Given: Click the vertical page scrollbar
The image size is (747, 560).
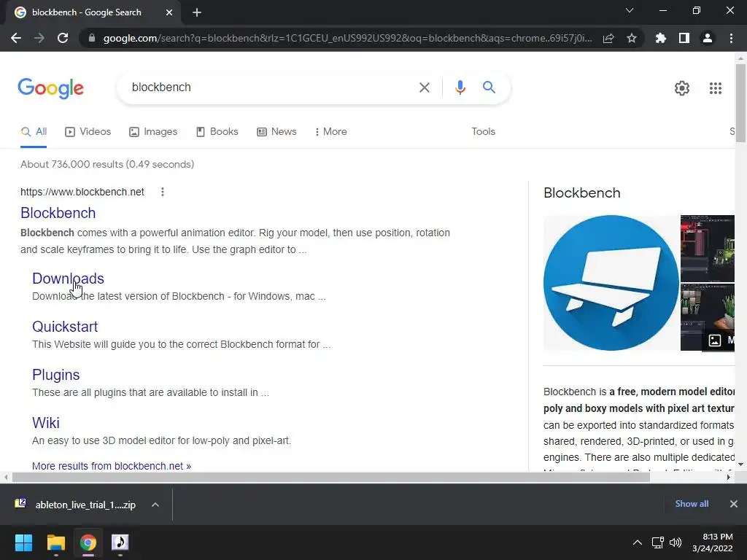Looking at the screenshot, I should [740, 102].
